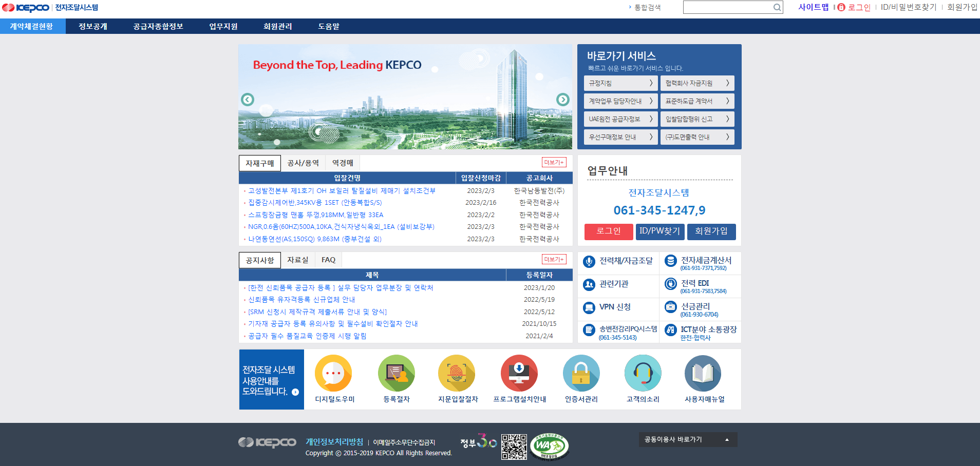This screenshot has width=980, height=466.
Task: Open the 디지털도우미 chat bubble icon
Action: (333, 373)
